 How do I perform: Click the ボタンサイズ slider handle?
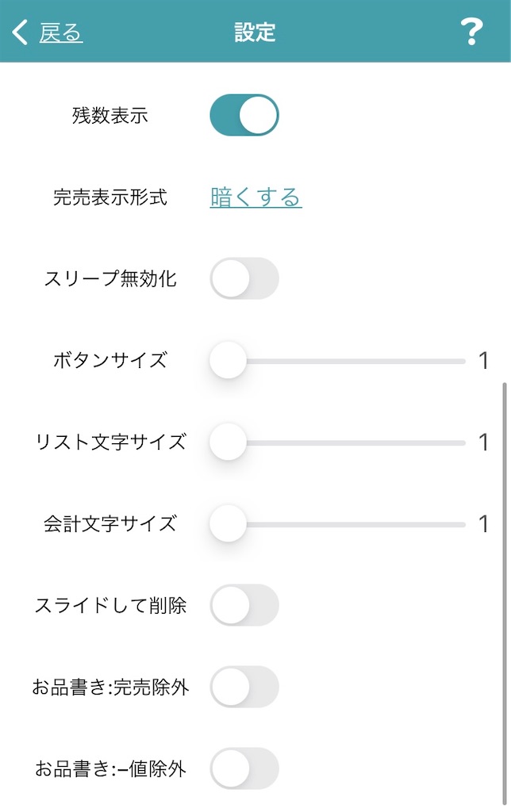229,361
